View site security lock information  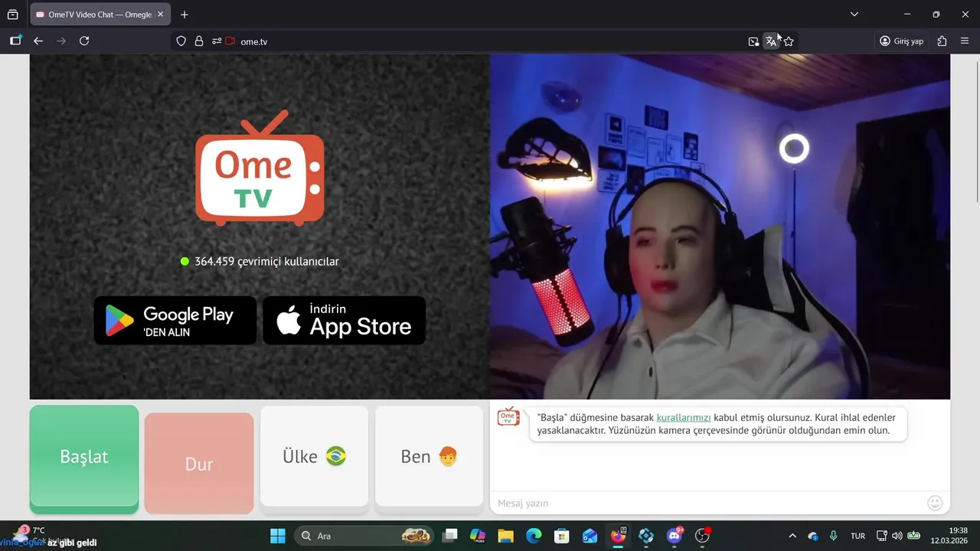199,41
